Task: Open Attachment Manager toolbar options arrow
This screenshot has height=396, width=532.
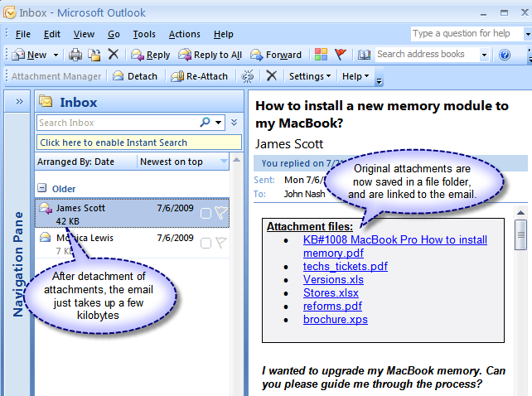Action: [x=380, y=80]
